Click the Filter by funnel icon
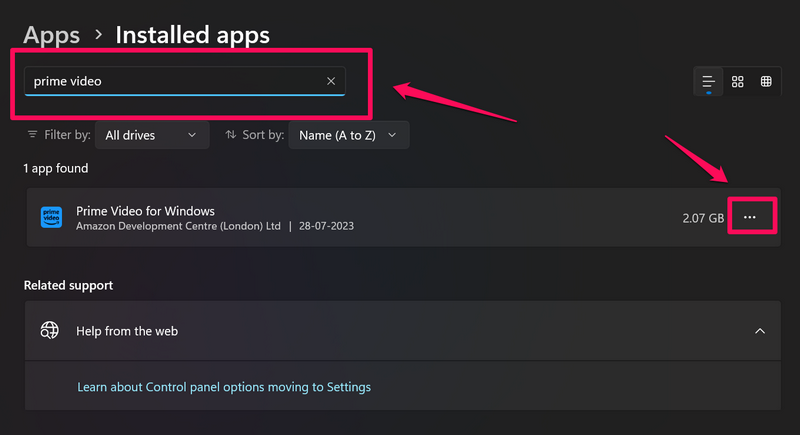Screen dimensions: 800x435 (x=33, y=135)
